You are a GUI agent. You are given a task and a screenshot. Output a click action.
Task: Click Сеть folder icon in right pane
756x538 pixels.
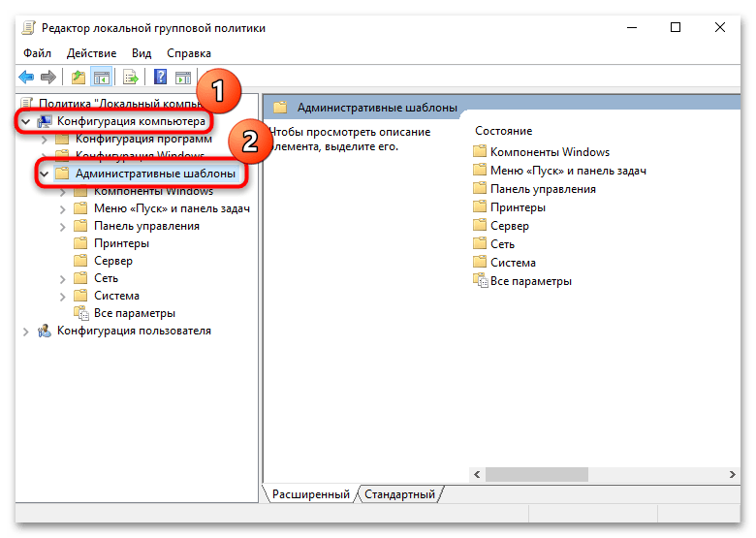coord(479,243)
